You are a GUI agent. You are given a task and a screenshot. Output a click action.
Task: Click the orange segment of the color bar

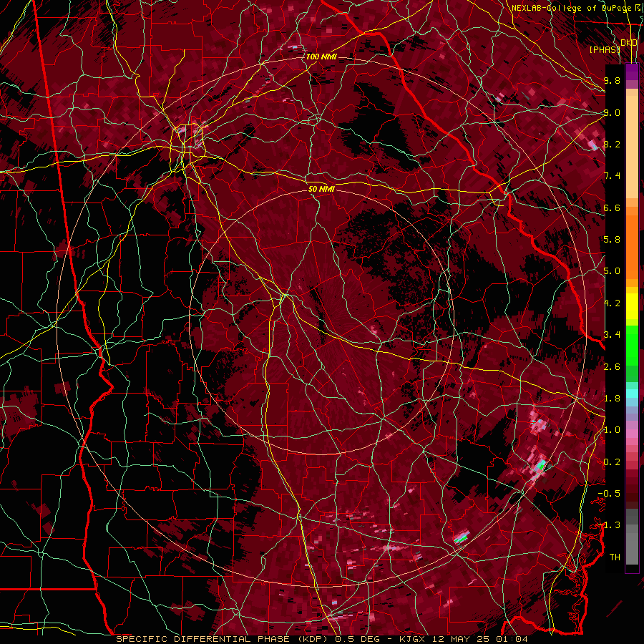point(632,246)
